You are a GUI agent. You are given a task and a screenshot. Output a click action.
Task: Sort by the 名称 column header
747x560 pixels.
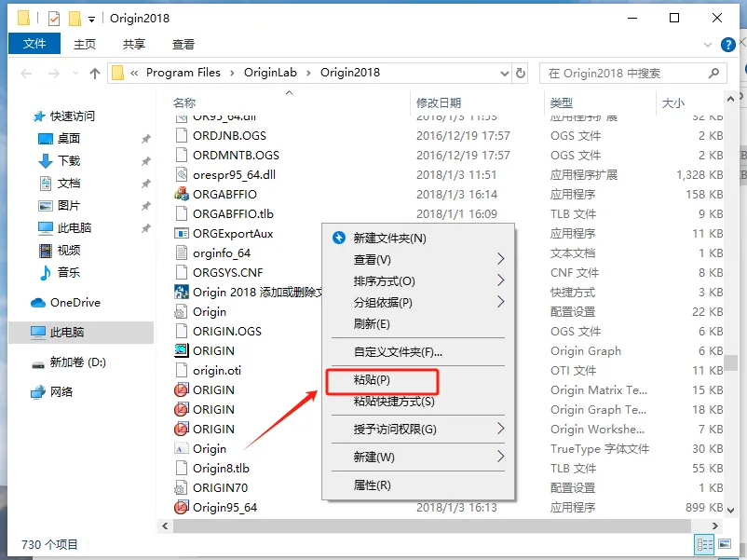pyautogui.click(x=184, y=102)
